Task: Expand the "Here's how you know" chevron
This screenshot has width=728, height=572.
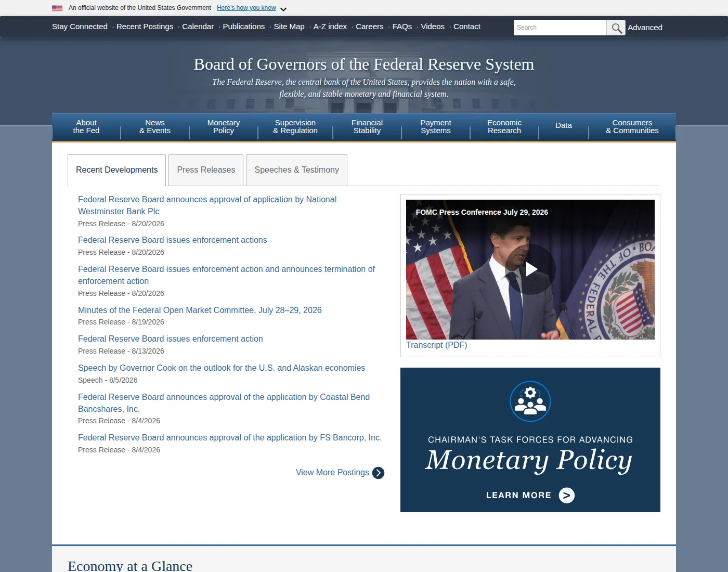Action: 283,9
